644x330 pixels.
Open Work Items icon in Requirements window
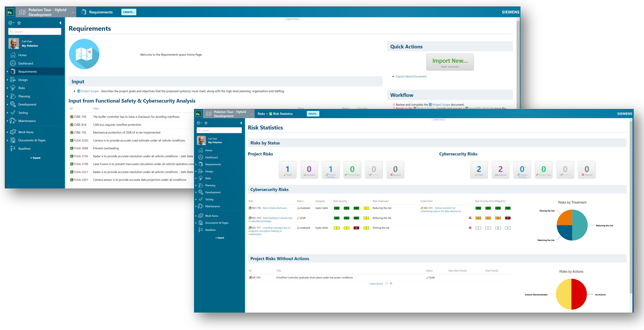click(x=13, y=132)
